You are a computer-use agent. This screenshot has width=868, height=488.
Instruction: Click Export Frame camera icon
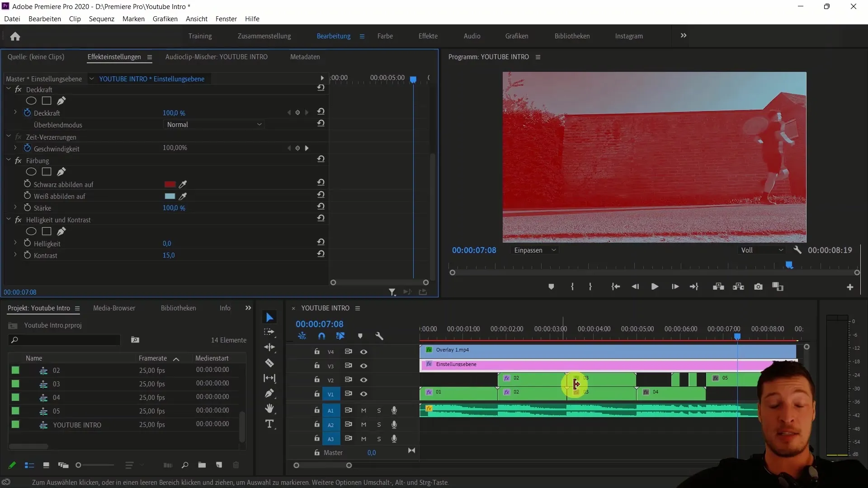(758, 286)
